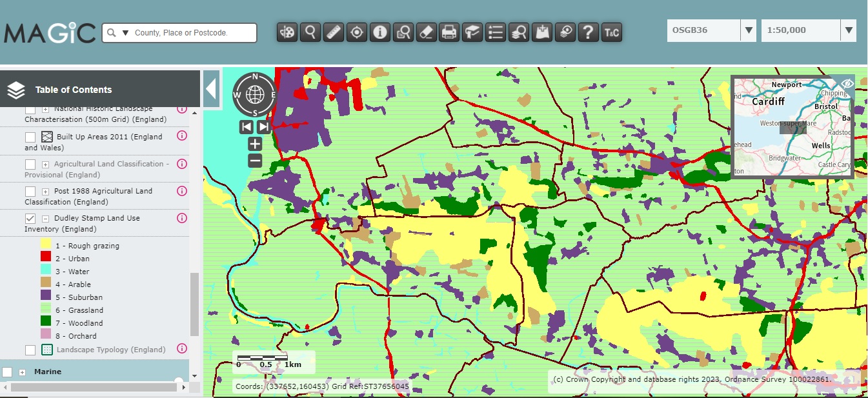
Task: Select the Eraser clear tool
Action: [426, 32]
